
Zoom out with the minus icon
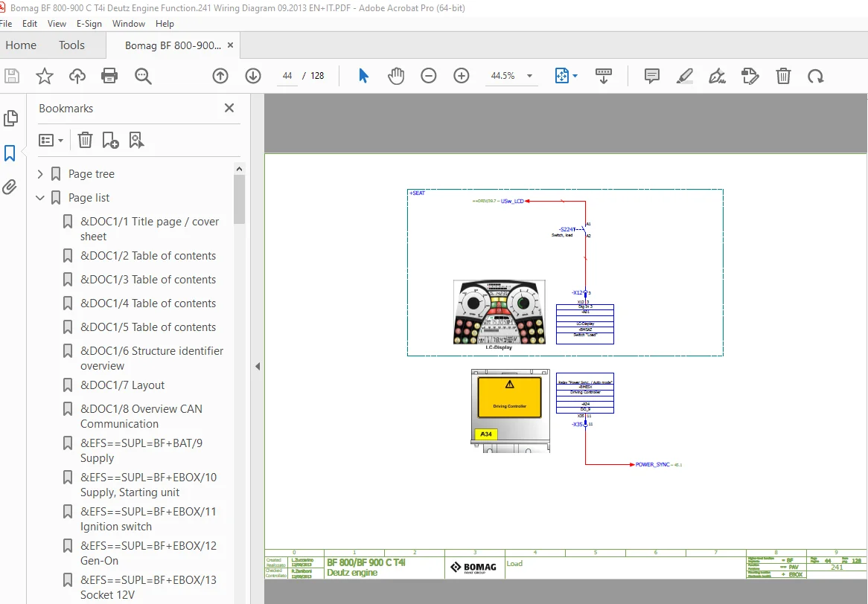(x=429, y=76)
